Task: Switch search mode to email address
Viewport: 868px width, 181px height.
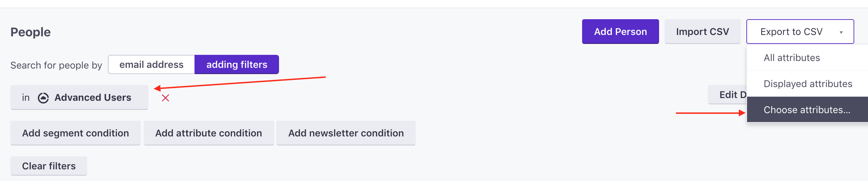Action: pos(152,64)
